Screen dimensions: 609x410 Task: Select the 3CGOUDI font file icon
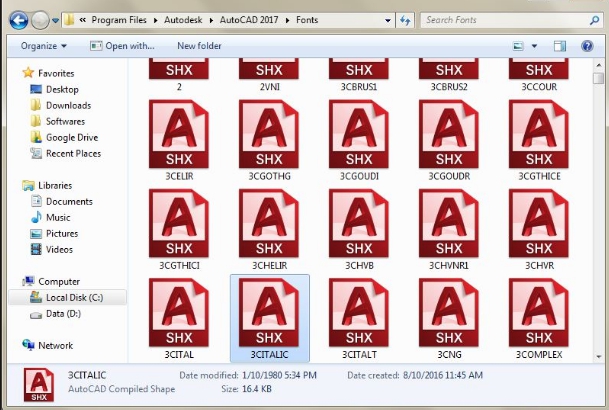pyautogui.click(x=359, y=134)
